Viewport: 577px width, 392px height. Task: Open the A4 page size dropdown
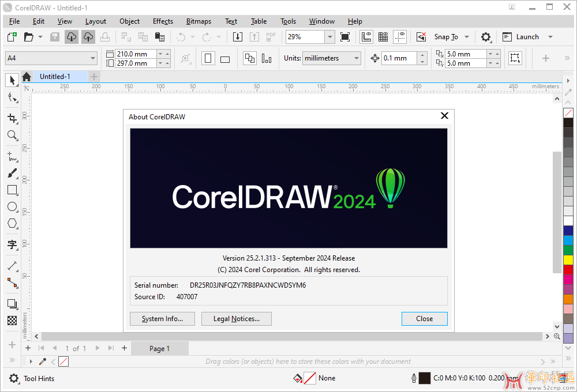tap(93, 58)
